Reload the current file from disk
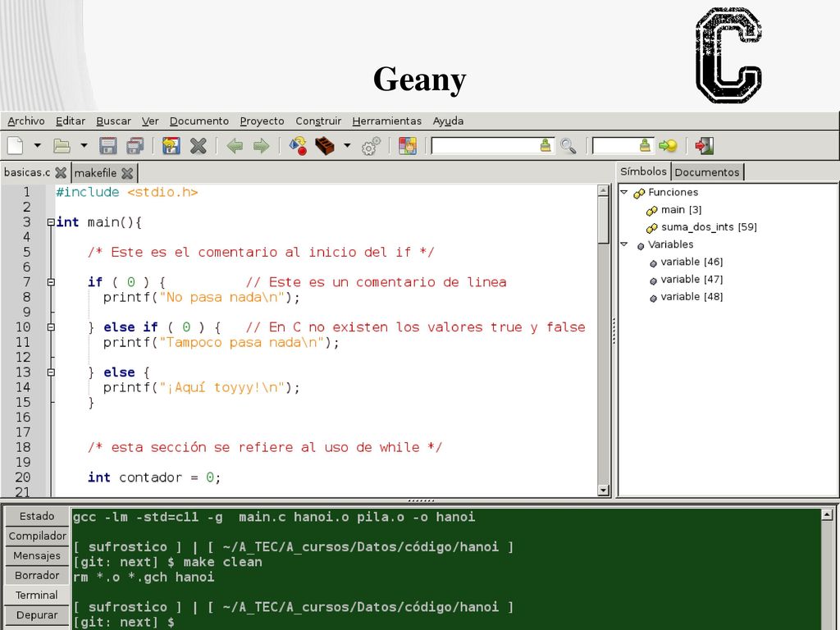Image resolution: width=840 pixels, height=630 pixels. pyautogui.click(x=171, y=145)
